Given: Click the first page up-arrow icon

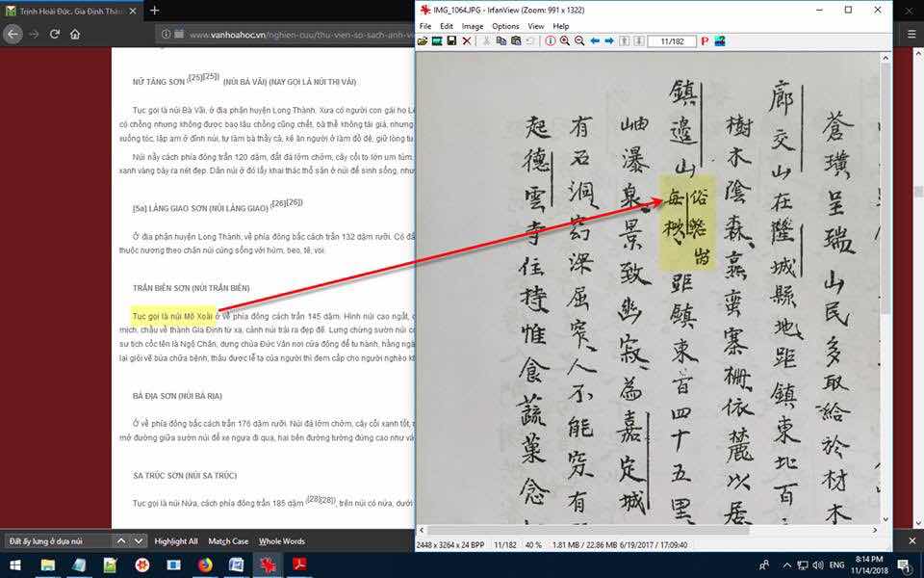Looking at the screenshot, I should tap(624, 40).
